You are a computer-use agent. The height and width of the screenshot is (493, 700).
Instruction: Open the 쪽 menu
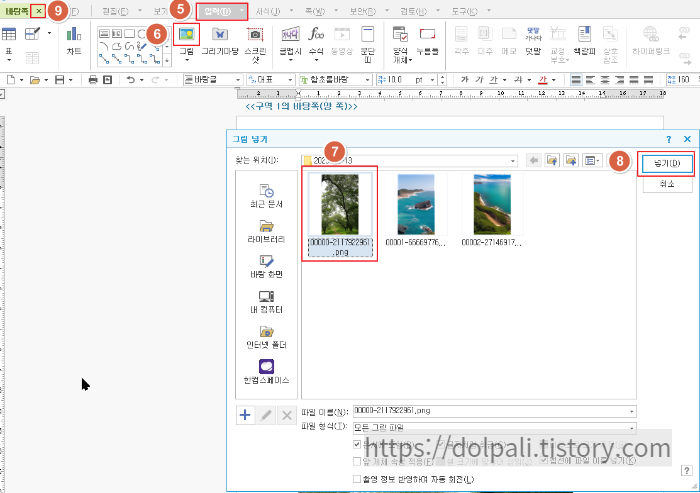click(315, 11)
